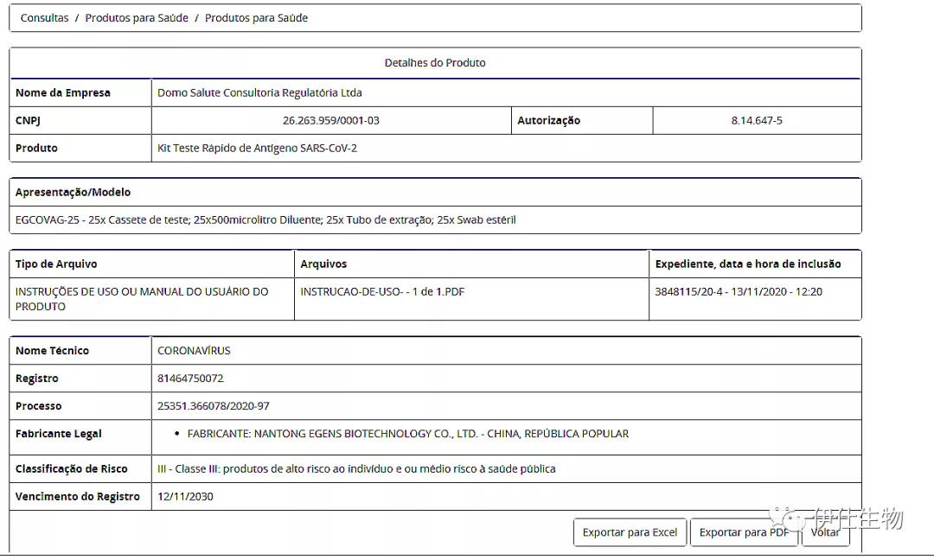Click the CNPJ number 26.263.959/0001-03
Screen dimensions: 934x560
point(330,121)
